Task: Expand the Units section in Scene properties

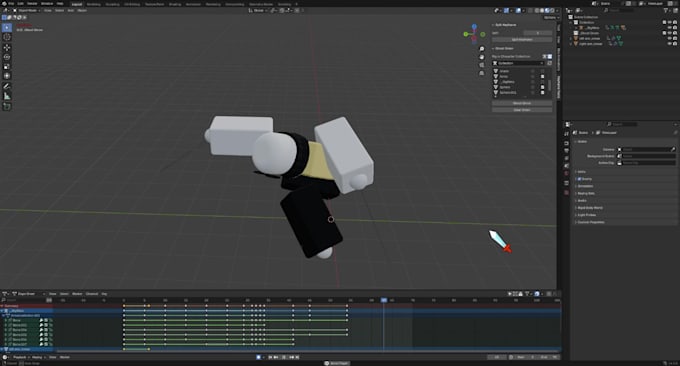Action: click(x=582, y=172)
